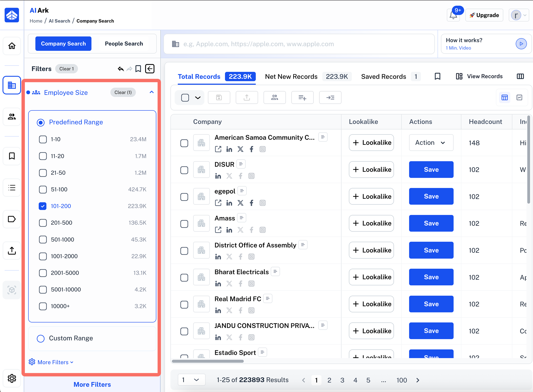The image size is (533, 392).
Task: Select the Predefined Range radio button
Action: [41, 122]
